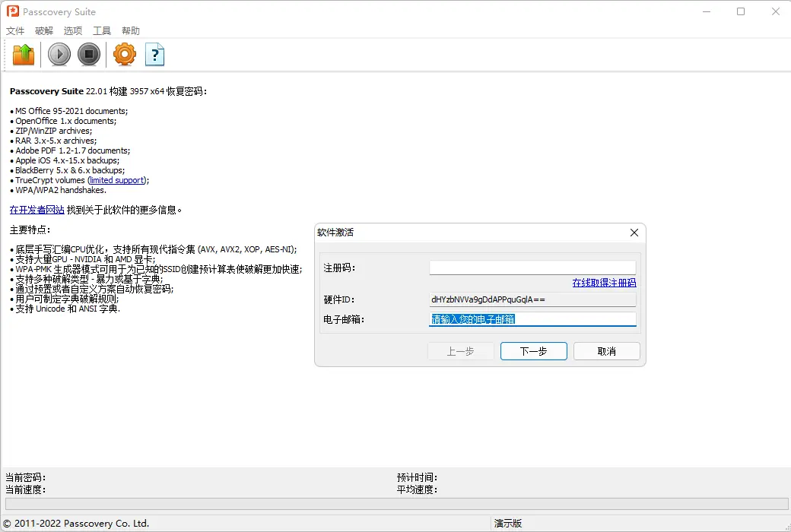Viewport: 791px width, 532px height.
Task: Visit the 在开发者网站 link
Action: (x=37, y=210)
